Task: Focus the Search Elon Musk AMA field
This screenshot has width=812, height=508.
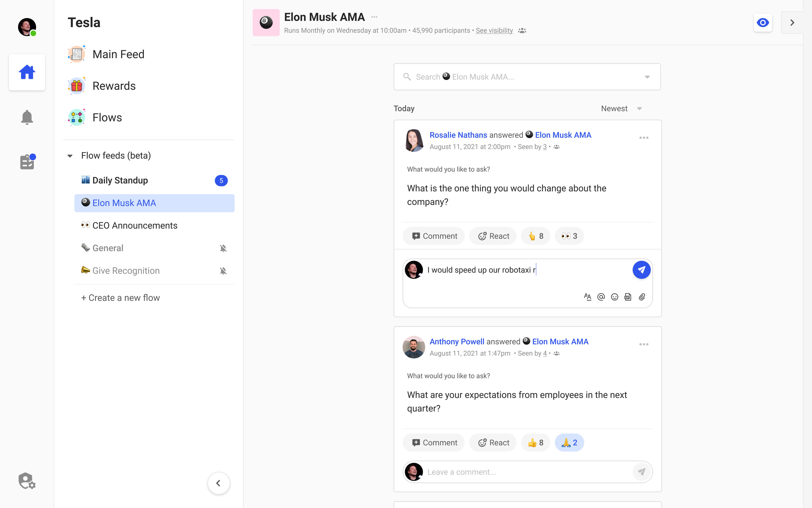Action: pyautogui.click(x=527, y=77)
